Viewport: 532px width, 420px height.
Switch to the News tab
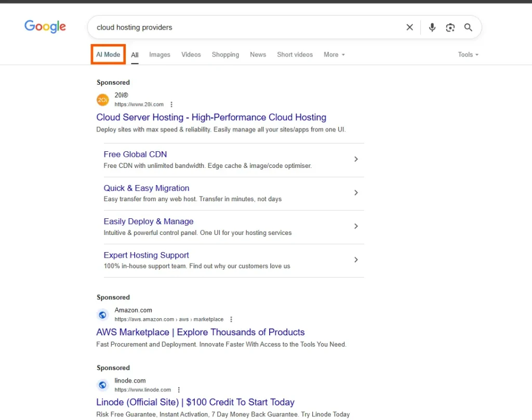[258, 55]
